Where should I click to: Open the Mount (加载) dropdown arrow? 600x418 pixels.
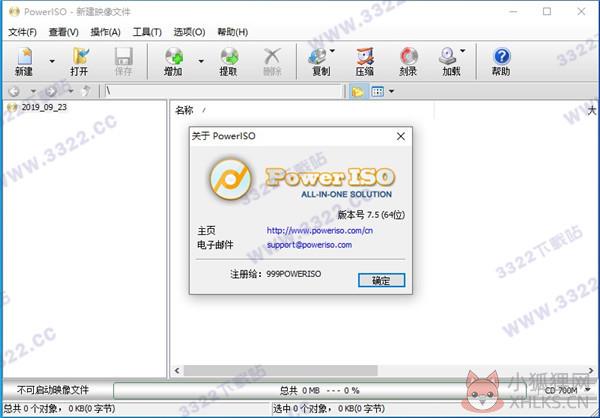[x=463, y=51]
